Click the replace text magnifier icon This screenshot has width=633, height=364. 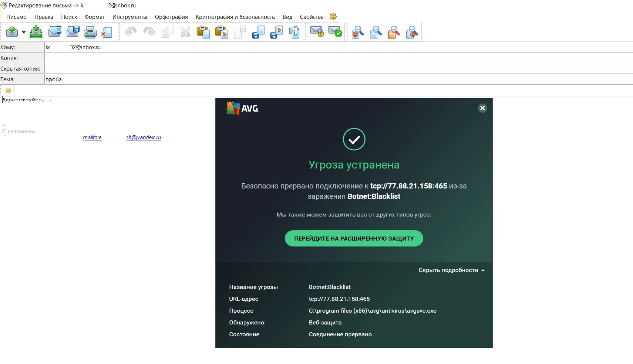(394, 32)
